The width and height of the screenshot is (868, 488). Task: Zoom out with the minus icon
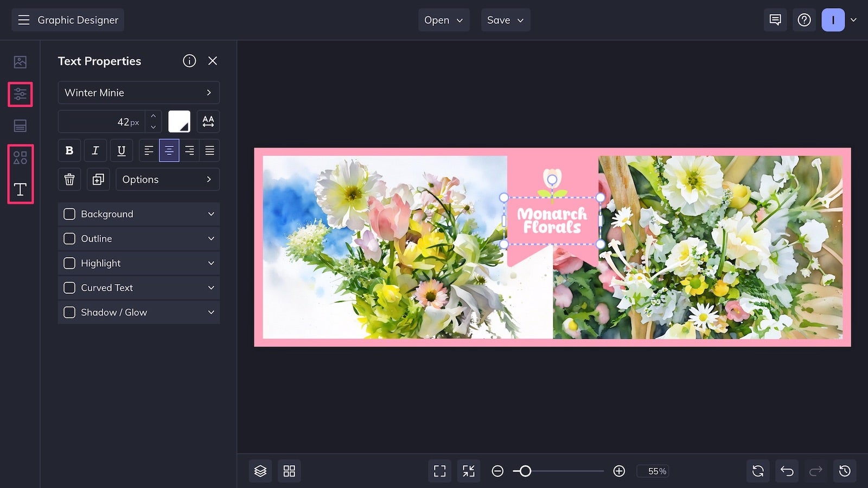pos(497,471)
